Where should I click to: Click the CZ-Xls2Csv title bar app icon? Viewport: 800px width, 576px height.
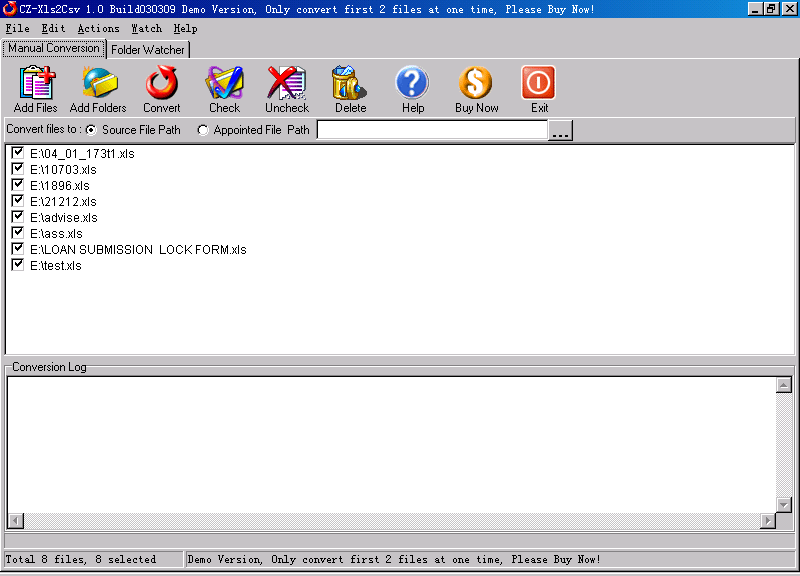9,9
